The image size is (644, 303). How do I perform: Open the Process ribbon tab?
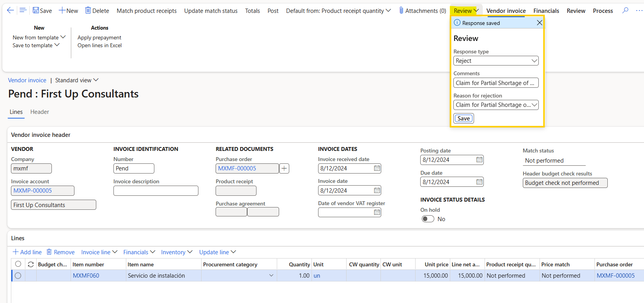tap(603, 11)
